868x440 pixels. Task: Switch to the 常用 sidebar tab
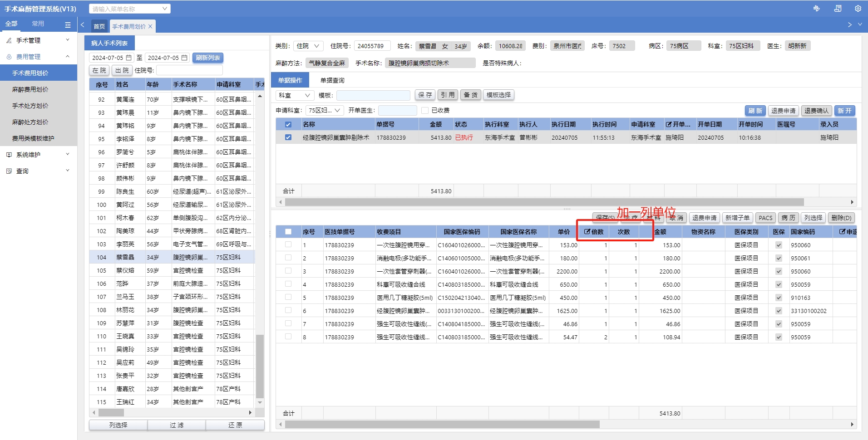pos(38,24)
